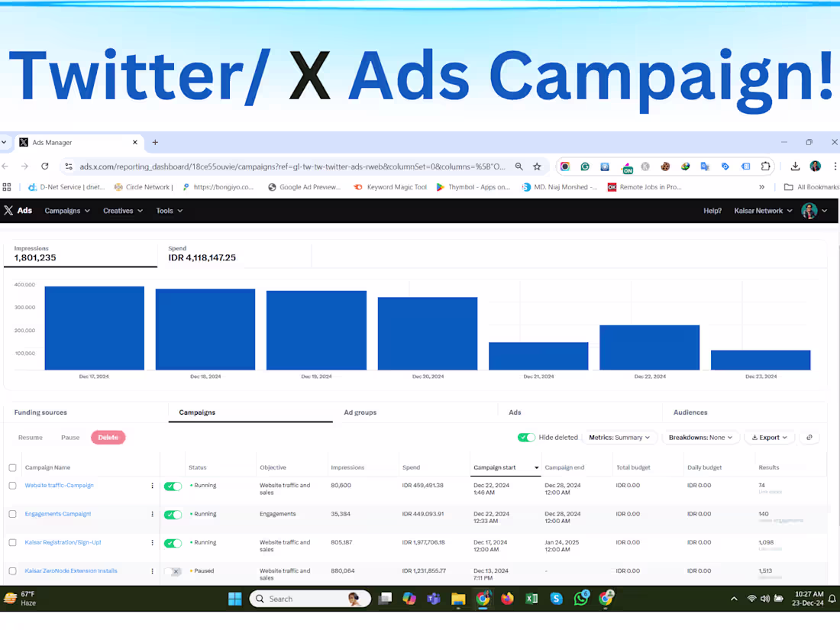
Task: Expand the hidden bookmarks chevron
Action: 762,187
